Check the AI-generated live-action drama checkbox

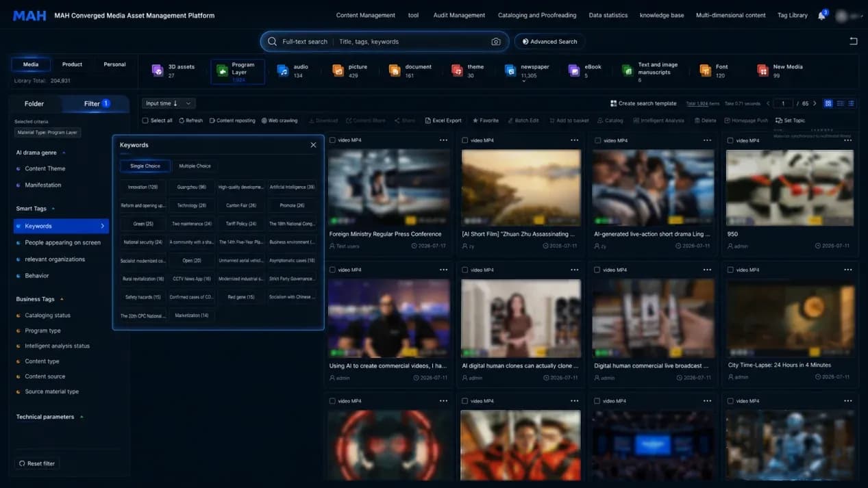tap(597, 140)
